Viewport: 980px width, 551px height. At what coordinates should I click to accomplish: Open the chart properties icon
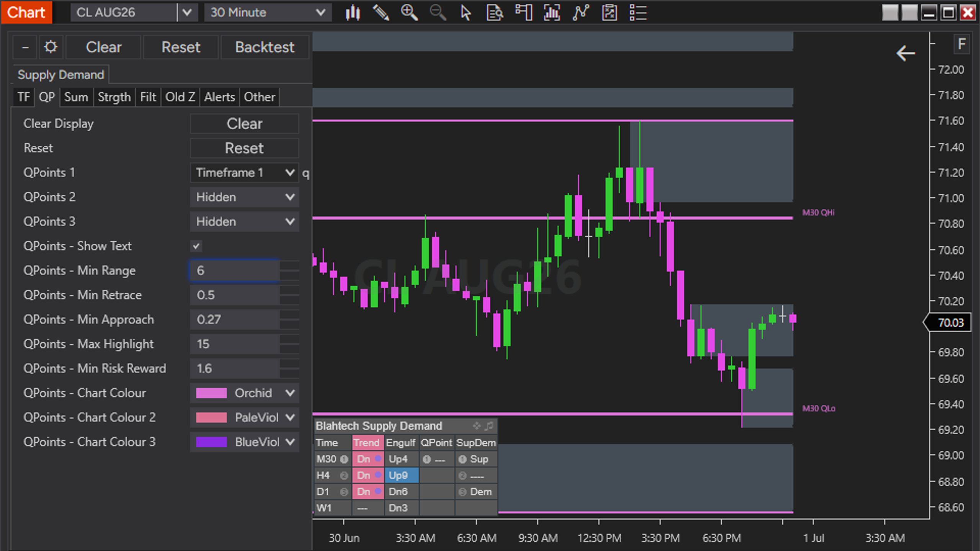[609, 13]
